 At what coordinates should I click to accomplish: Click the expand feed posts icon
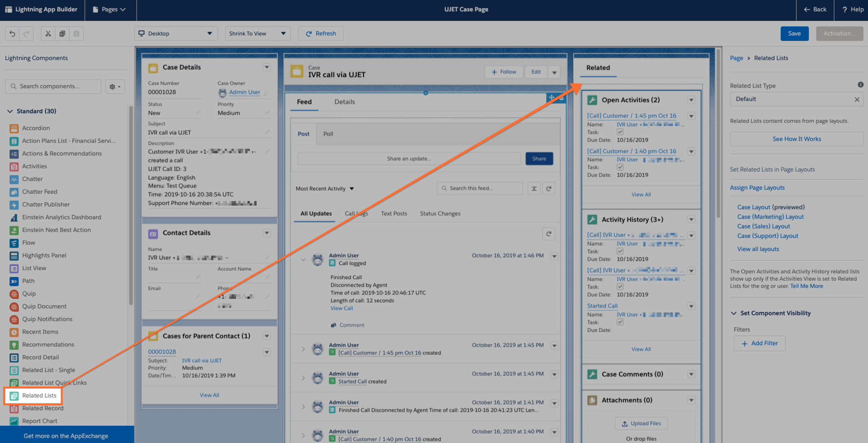[x=534, y=188]
